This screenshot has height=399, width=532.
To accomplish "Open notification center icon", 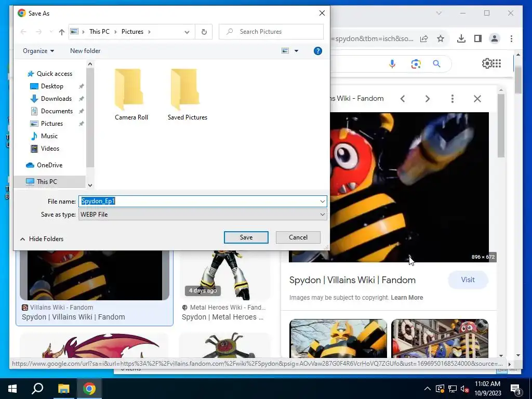I will (516, 389).
